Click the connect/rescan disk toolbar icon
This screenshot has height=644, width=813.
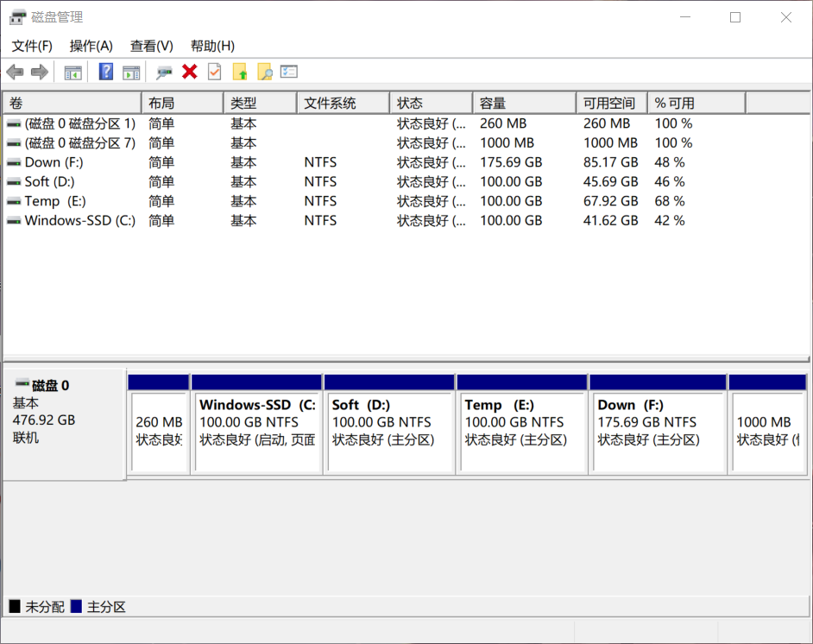pyautogui.click(x=164, y=72)
